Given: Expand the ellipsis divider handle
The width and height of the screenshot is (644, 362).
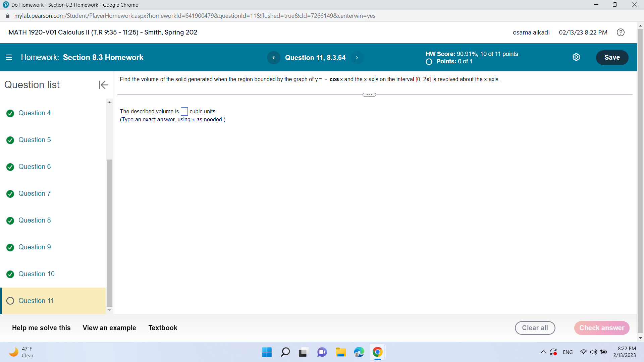Looking at the screenshot, I should (369, 95).
